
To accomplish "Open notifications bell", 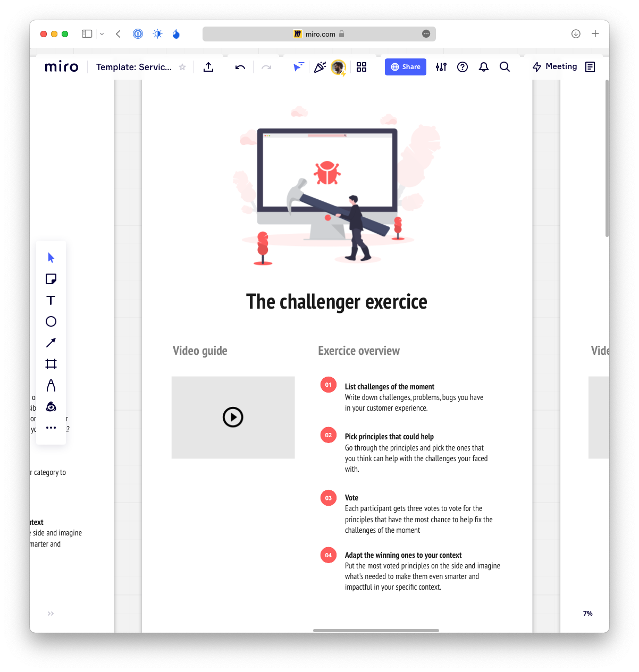I will 484,67.
